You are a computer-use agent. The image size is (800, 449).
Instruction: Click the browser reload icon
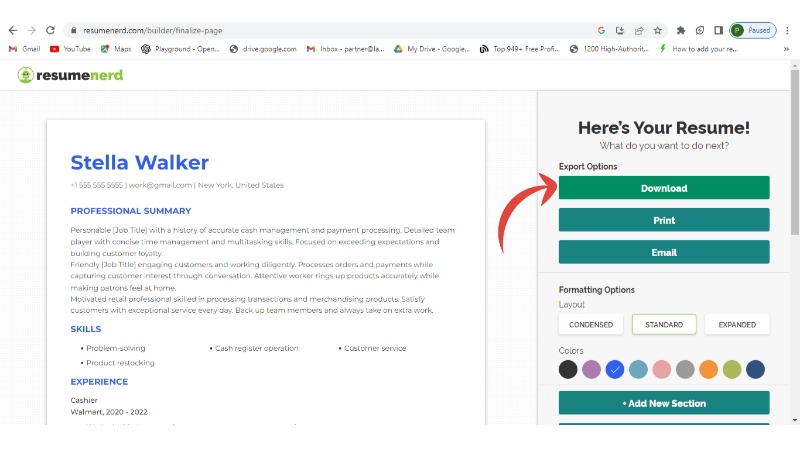(x=50, y=30)
